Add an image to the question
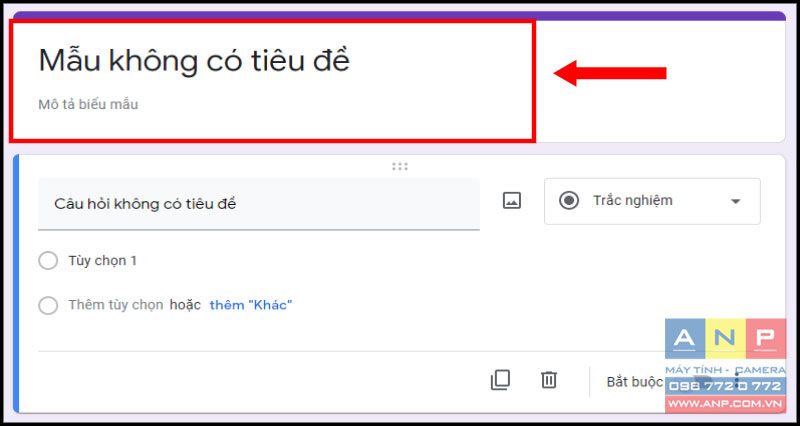 512,201
